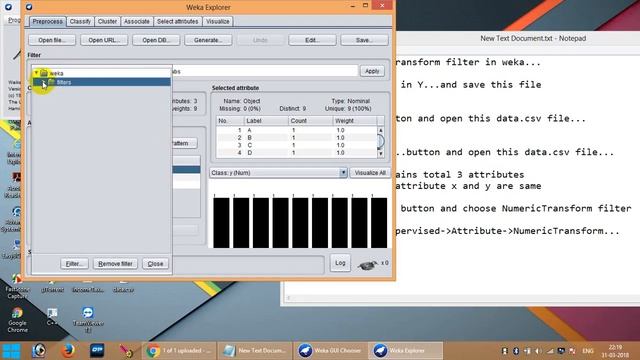The image size is (640, 360).
Task: Click the Open file... button
Action: point(52,40)
